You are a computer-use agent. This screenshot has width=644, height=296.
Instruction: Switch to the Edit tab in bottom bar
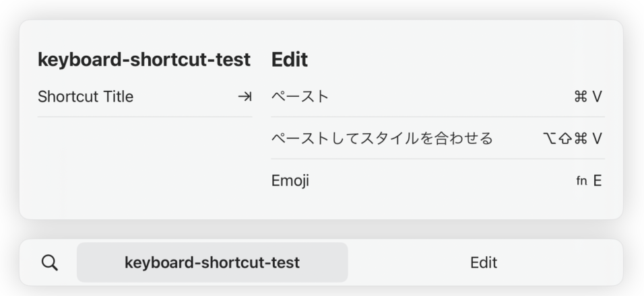pyautogui.click(x=484, y=262)
